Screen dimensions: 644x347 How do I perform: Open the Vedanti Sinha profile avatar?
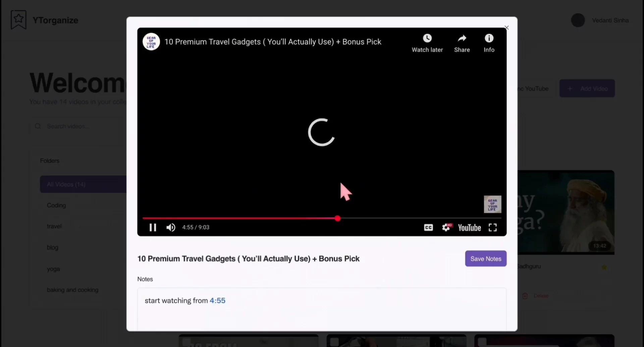pos(578,20)
